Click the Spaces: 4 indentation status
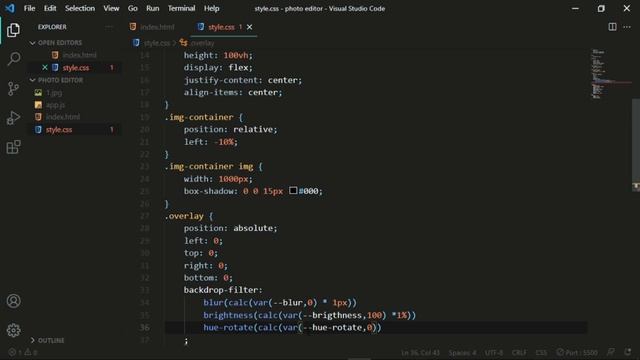Viewport: 640px width, 360px height. click(x=462, y=352)
